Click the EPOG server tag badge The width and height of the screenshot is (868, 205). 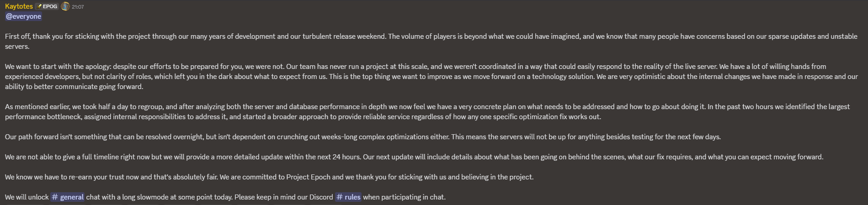coord(47,6)
